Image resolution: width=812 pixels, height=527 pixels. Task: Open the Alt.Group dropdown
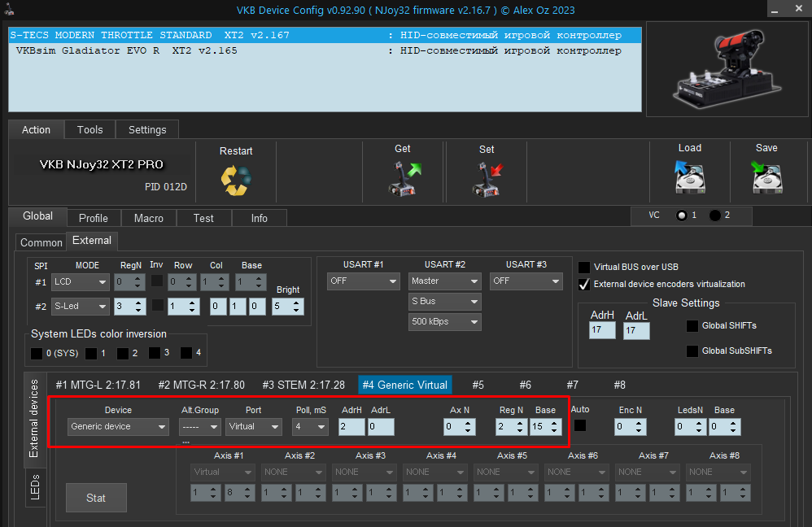pyautogui.click(x=200, y=427)
